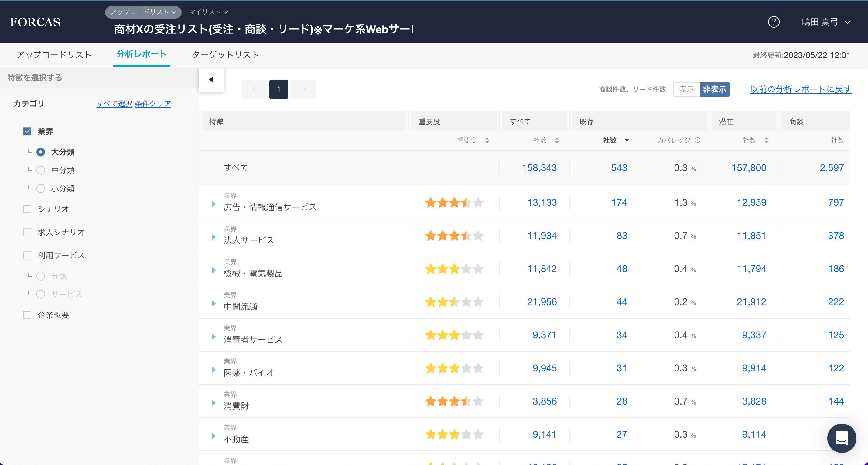Open the 嶋田 真弓 user menu

click(x=826, y=22)
